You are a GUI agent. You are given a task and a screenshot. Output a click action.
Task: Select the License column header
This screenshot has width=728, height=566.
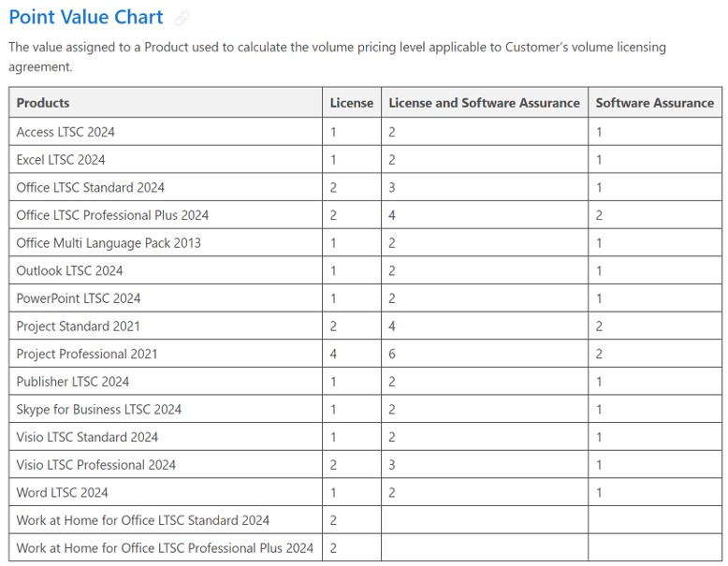[351, 103]
